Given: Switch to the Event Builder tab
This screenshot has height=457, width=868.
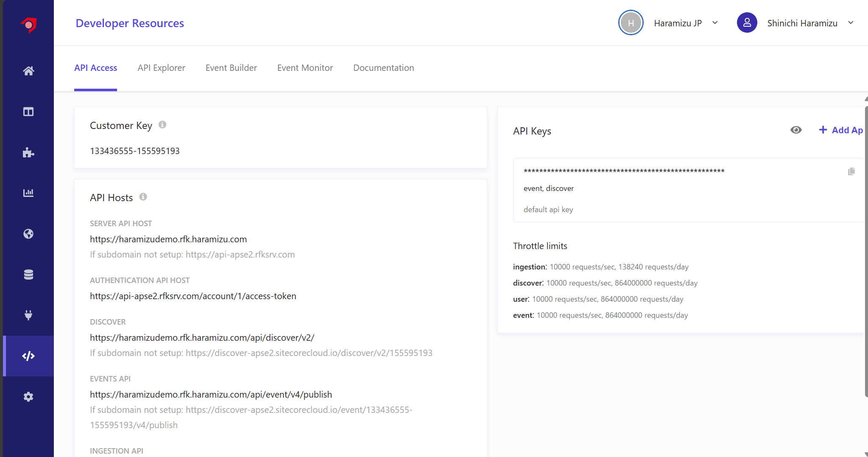Looking at the screenshot, I should [x=231, y=68].
